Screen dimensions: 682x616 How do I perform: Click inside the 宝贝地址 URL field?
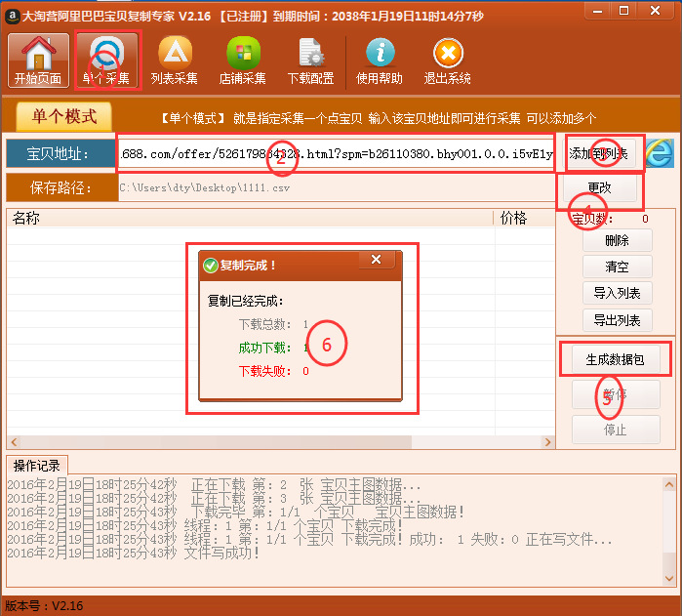click(x=336, y=153)
